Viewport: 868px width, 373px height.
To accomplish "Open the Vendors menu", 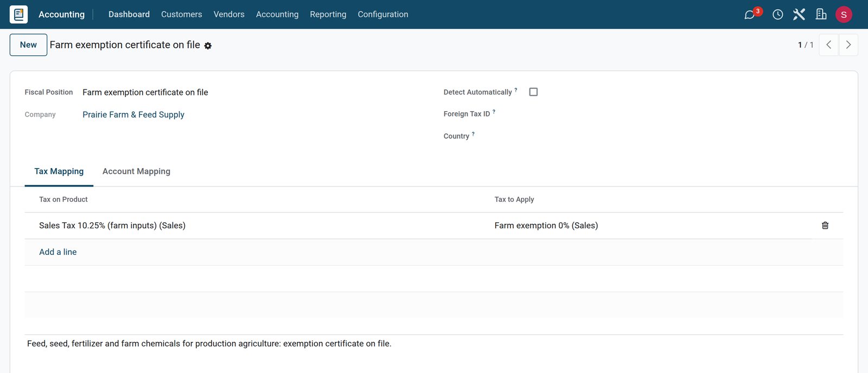I will 229,15.
